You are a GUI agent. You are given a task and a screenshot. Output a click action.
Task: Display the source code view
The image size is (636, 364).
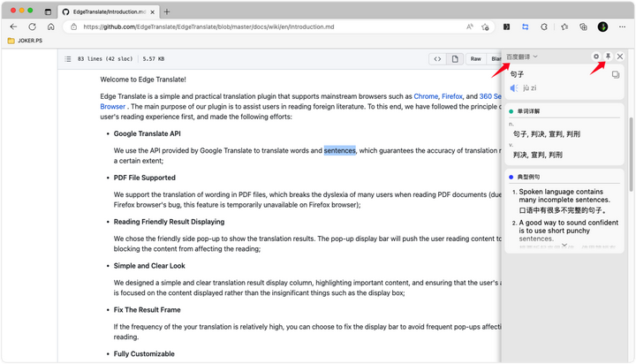(437, 59)
